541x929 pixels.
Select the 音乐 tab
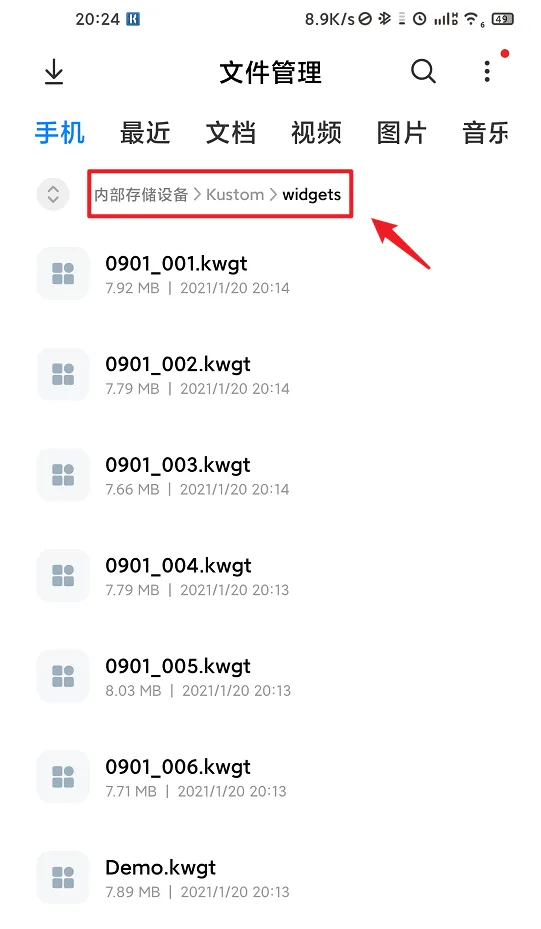point(486,133)
